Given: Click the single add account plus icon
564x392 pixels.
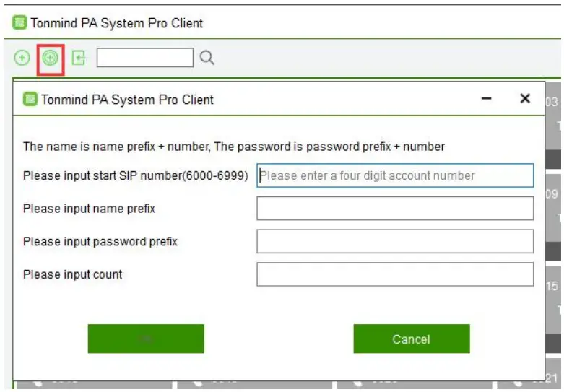Looking at the screenshot, I should click(x=22, y=58).
